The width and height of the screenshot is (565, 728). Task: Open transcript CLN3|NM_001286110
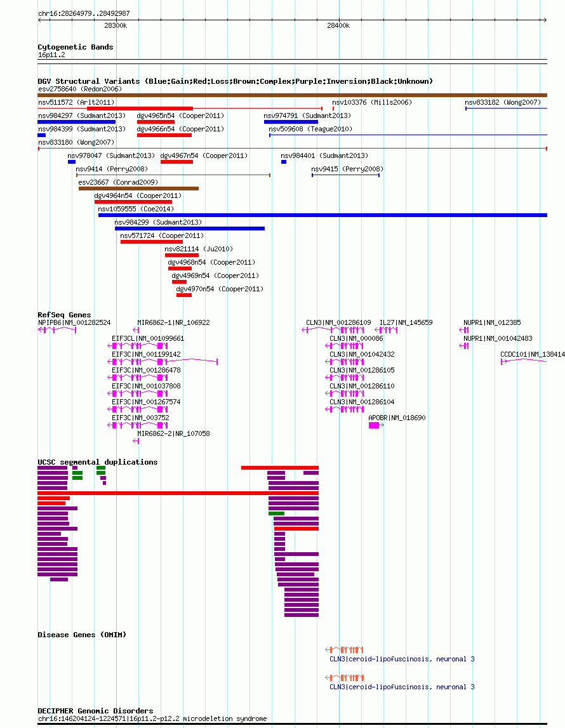click(362, 387)
